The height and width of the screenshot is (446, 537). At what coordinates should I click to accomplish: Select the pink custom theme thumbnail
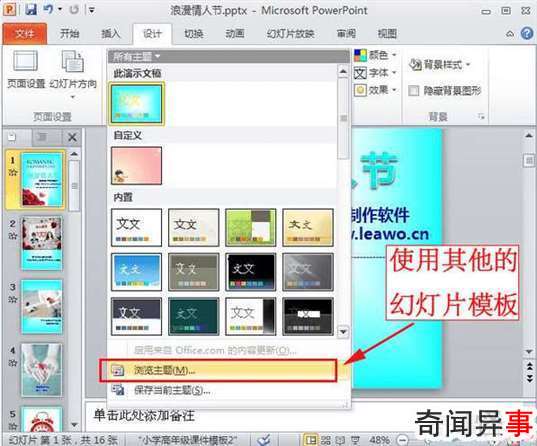(137, 166)
